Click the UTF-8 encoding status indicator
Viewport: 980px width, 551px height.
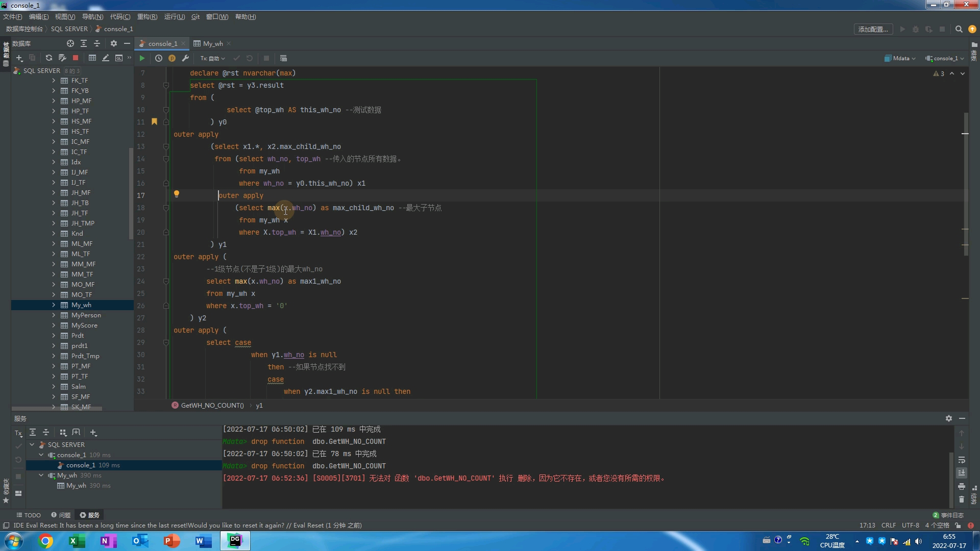coord(911,525)
